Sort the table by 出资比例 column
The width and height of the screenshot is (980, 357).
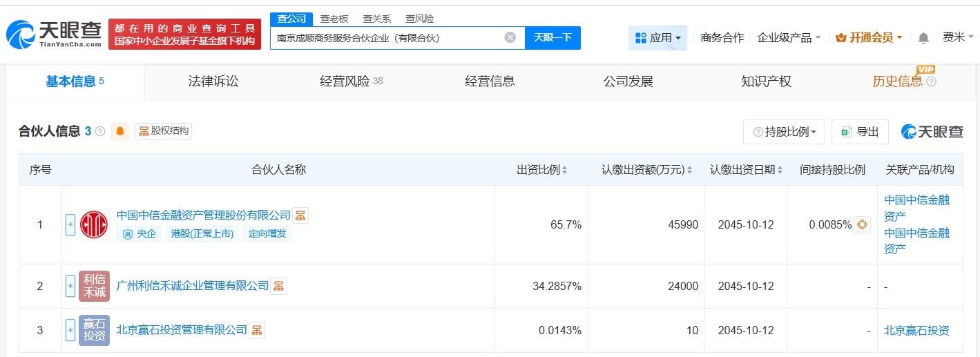point(541,170)
